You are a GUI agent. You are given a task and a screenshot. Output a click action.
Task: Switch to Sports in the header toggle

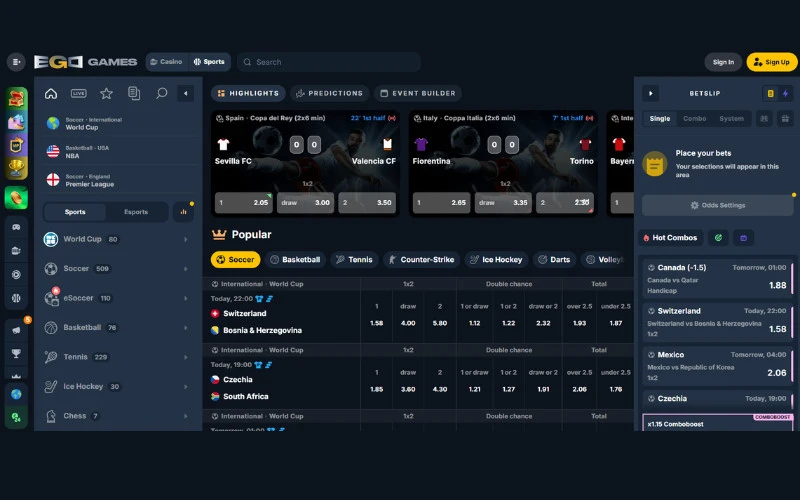pyautogui.click(x=209, y=62)
